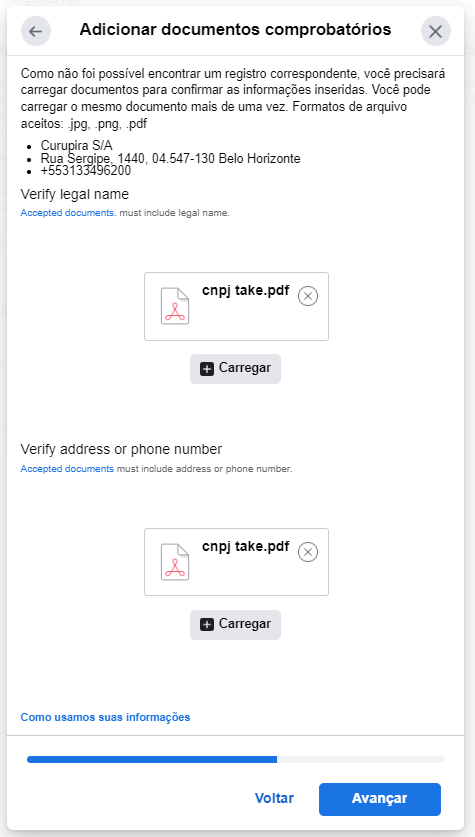Select cnpj take.pdf filename in address card

tap(246, 547)
